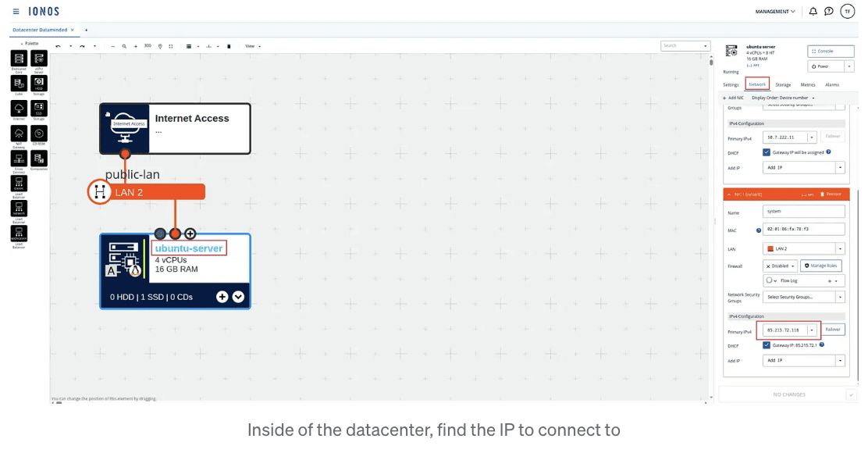868x453 pixels.
Task: Click the magnifier zoom icon
Action: pyautogui.click(x=125, y=47)
